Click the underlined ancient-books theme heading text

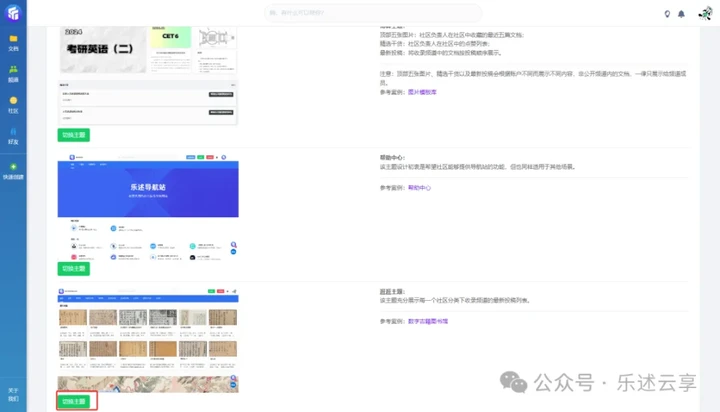point(392,292)
